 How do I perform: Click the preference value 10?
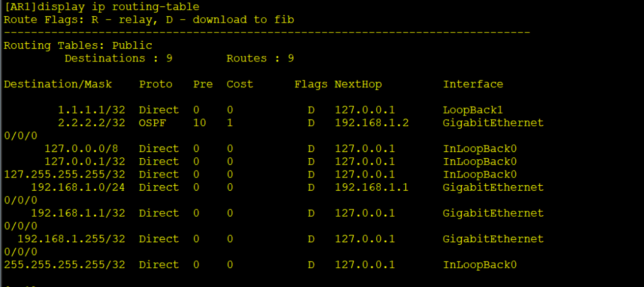(199, 122)
